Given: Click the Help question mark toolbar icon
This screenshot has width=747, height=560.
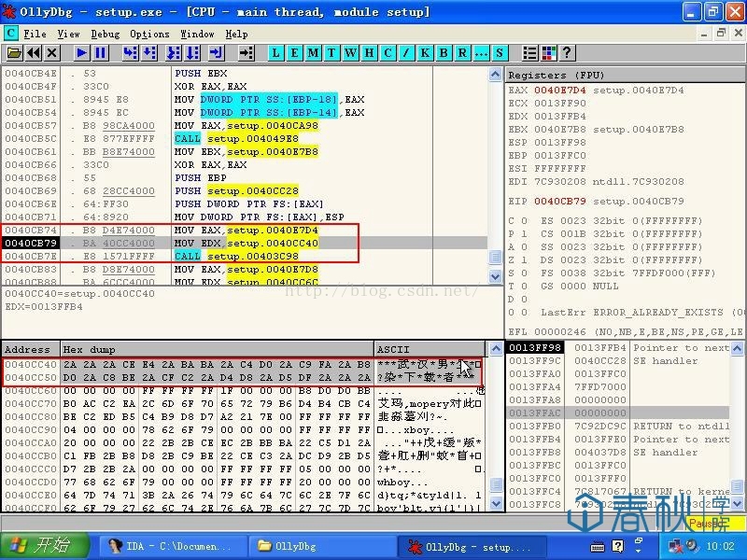Looking at the screenshot, I should point(567,52).
